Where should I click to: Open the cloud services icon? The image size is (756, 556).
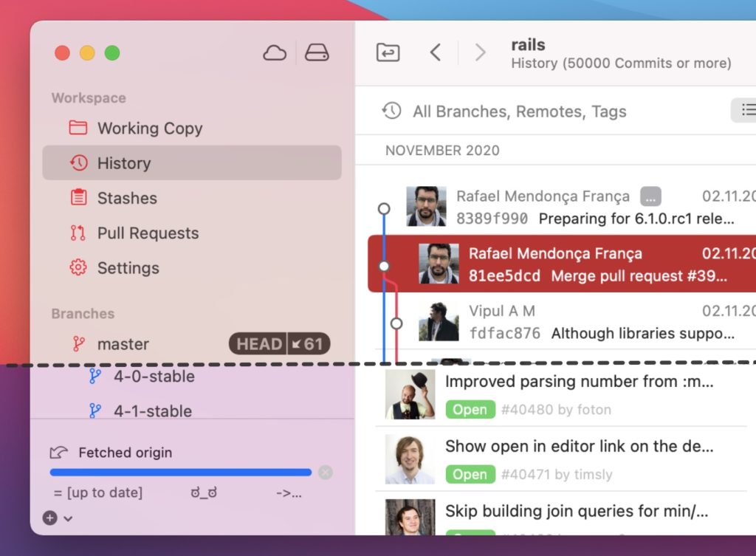(275, 52)
